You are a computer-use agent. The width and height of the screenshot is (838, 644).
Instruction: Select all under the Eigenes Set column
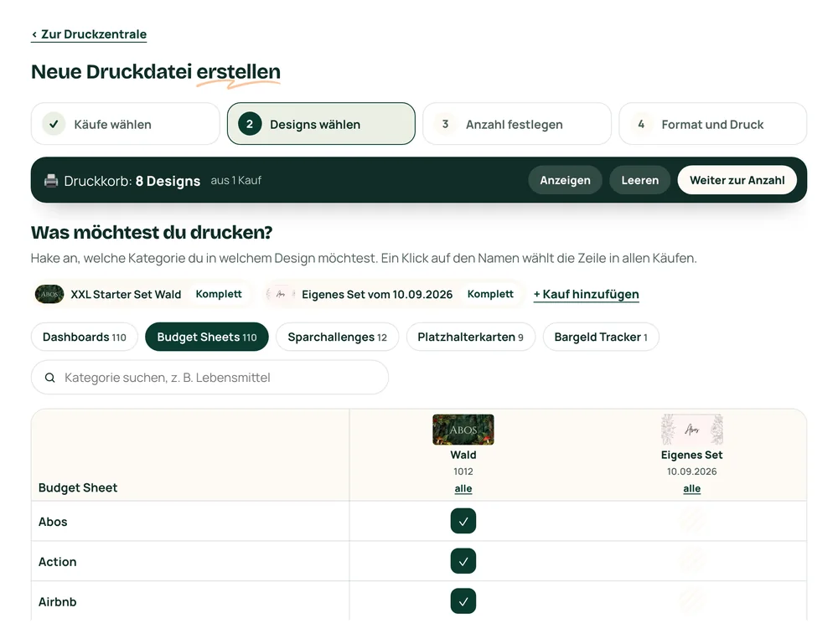click(691, 488)
